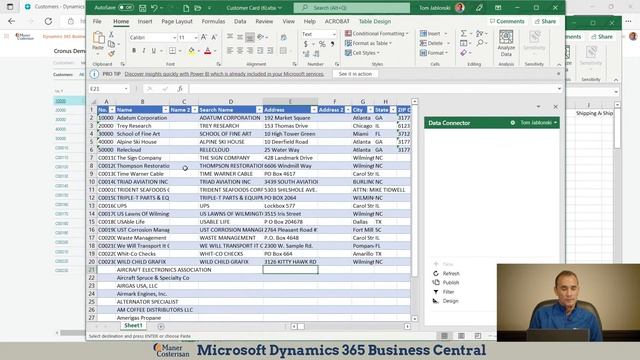Screen dimensions: 640x360
Task: Toggle Underline formatting
Action: [153, 51]
